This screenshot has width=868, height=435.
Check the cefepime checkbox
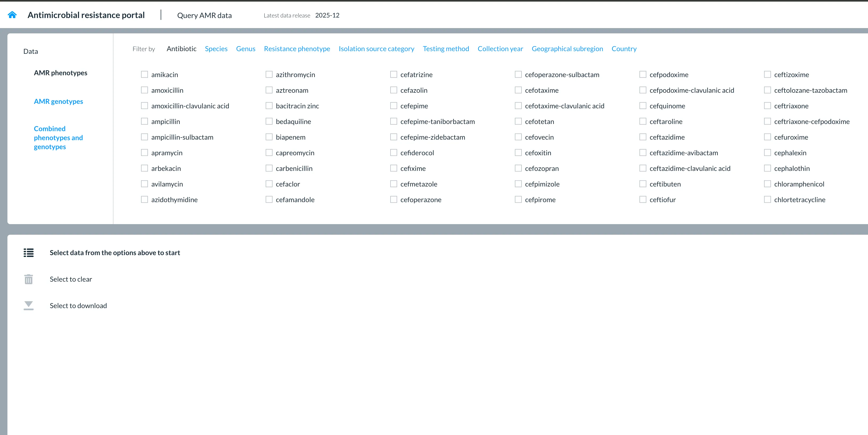click(393, 106)
